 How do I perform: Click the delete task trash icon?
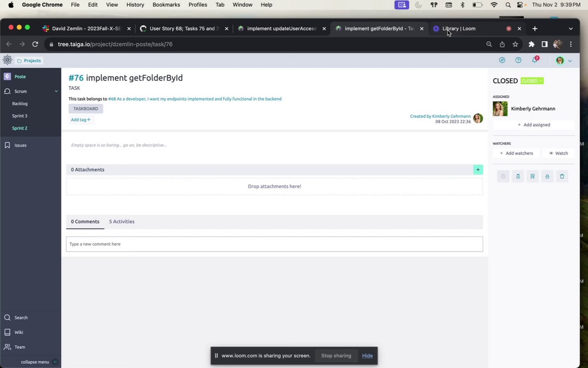click(562, 176)
